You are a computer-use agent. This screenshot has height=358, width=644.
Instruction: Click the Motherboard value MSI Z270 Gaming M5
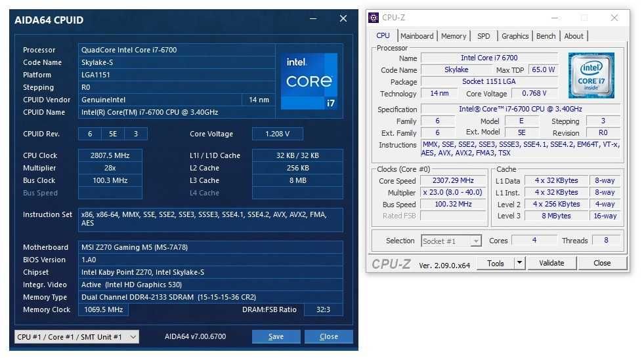[210, 247]
